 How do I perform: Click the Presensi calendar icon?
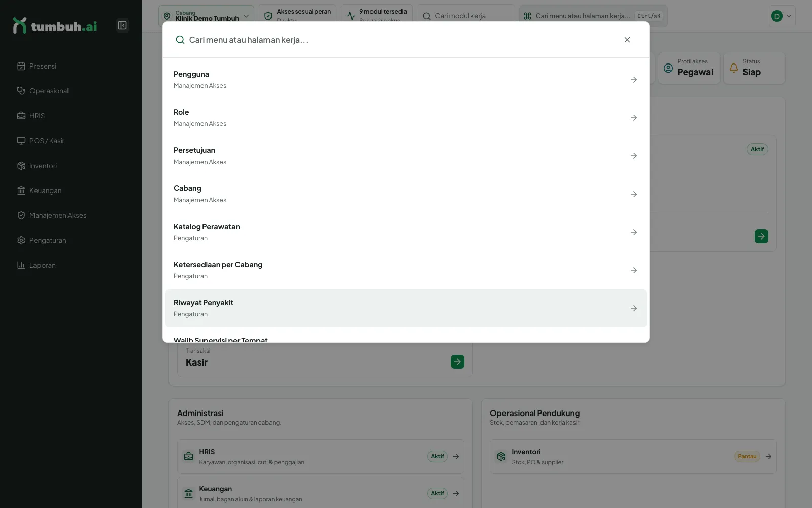21,66
